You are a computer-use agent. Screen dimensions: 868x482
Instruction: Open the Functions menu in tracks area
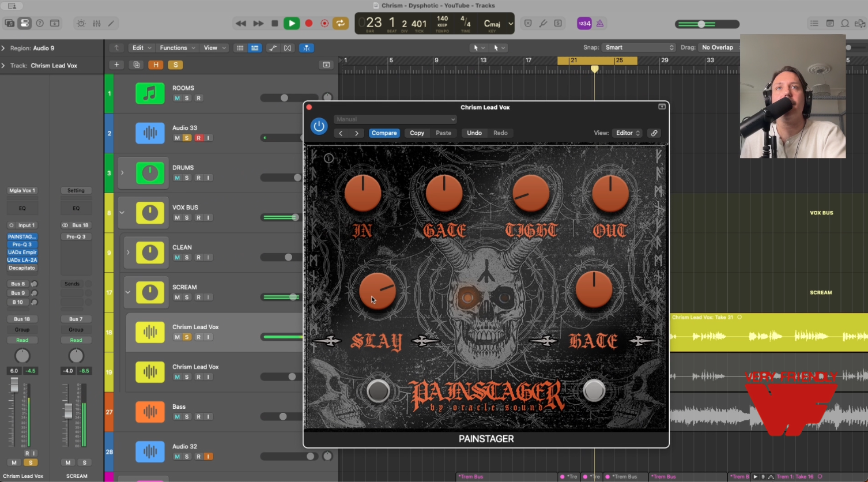[x=178, y=48]
